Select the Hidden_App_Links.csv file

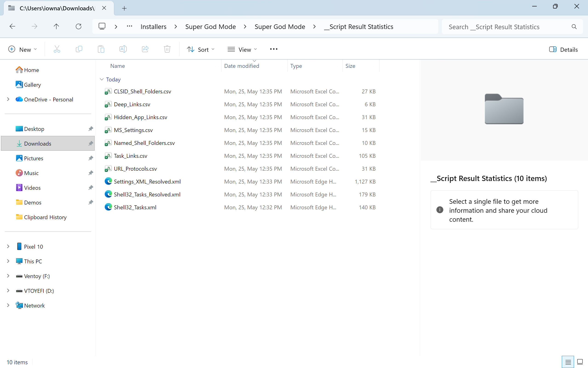click(x=140, y=117)
